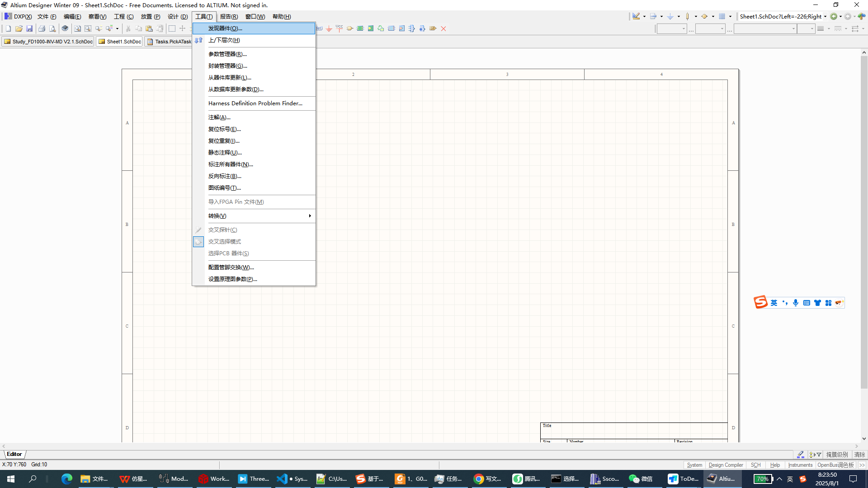The image size is (868, 488).
Task: Open the Windows Start button
Action: pos(11,479)
